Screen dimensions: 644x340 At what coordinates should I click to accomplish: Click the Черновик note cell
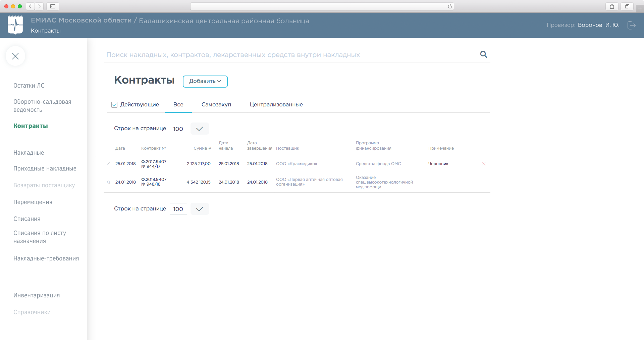438,164
